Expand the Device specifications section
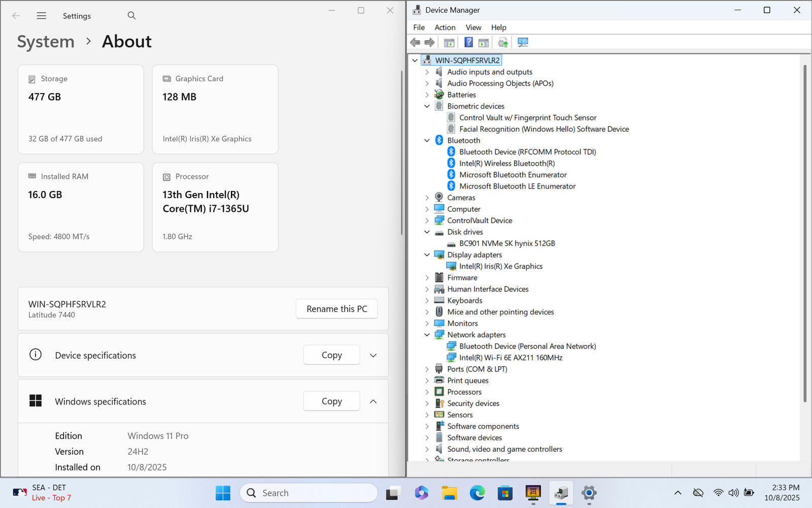Image resolution: width=812 pixels, height=508 pixels. [x=373, y=356]
